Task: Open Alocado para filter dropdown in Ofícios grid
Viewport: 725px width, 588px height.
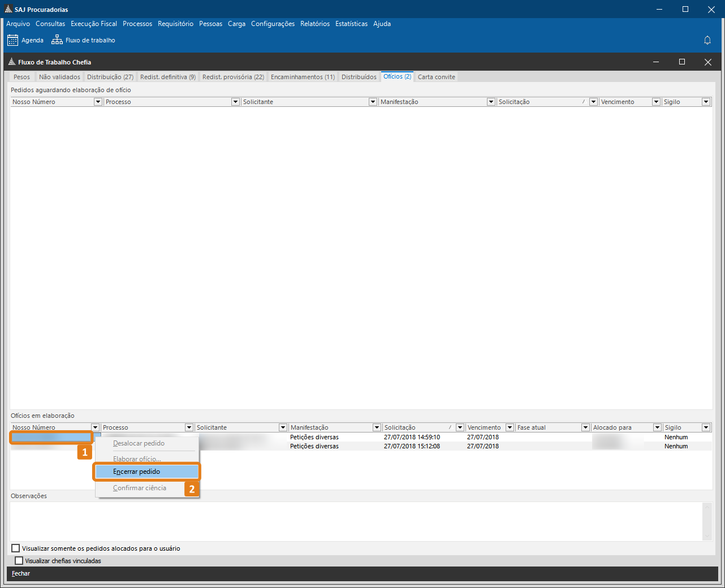Action: coord(657,427)
